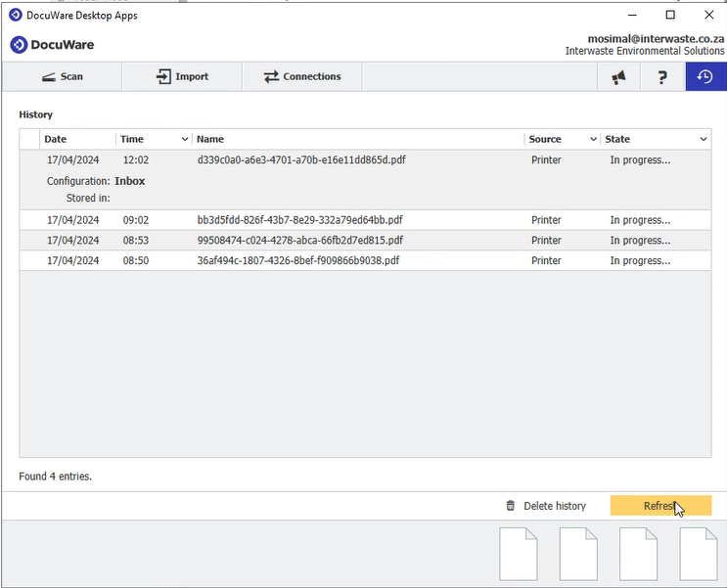Select the third document tray icon
The image size is (727, 588).
638,554
